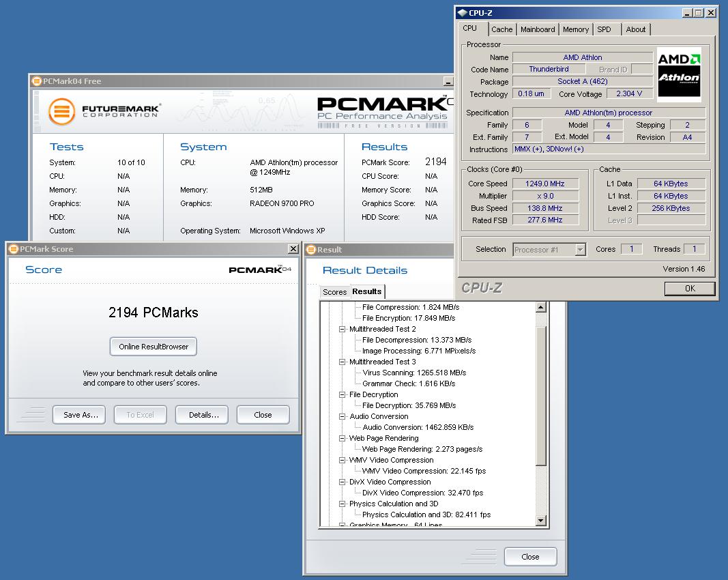This screenshot has width=728, height=580.
Task: Click the results list scroll down arrow
Action: pyautogui.click(x=540, y=521)
